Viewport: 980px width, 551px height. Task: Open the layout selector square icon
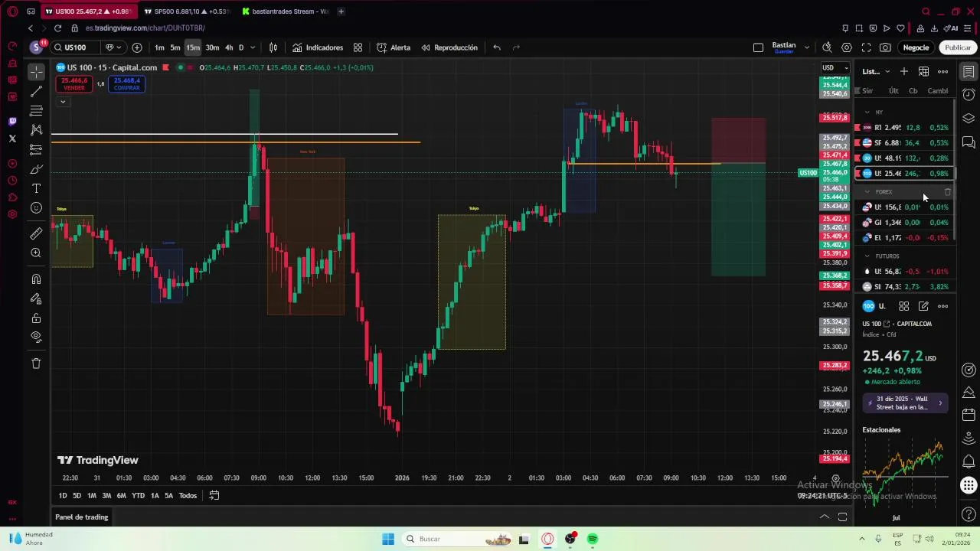tap(758, 47)
